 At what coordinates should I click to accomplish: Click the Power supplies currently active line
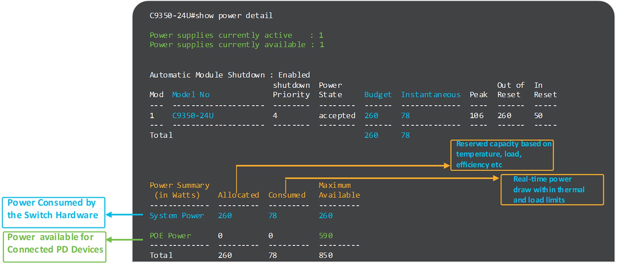tap(235, 35)
